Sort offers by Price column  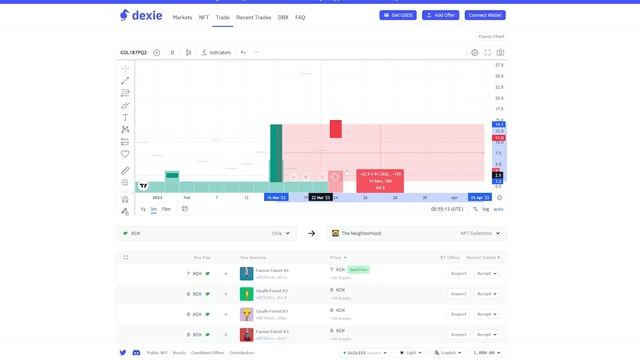coord(338,258)
